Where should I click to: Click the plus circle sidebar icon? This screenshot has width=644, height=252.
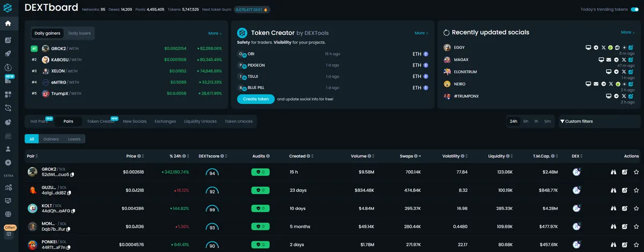pos(8,162)
